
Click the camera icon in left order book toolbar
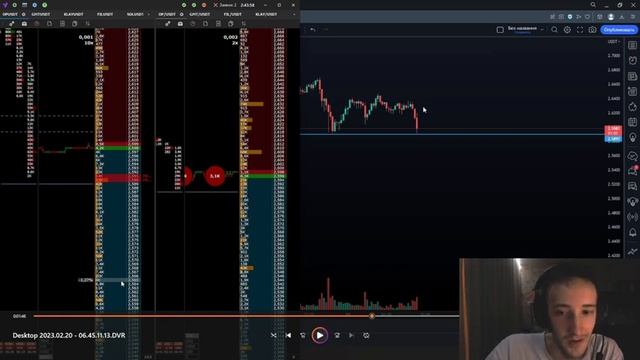click(x=24, y=24)
